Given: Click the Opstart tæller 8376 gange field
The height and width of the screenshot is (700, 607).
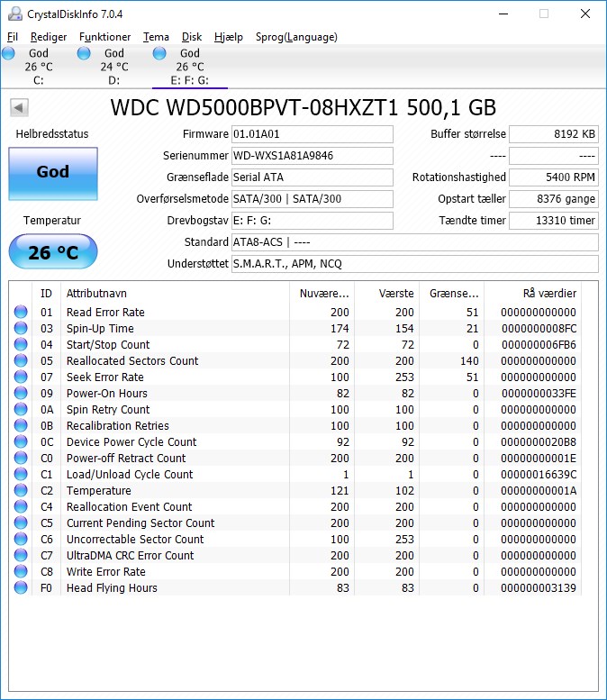Looking at the screenshot, I should click(x=554, y=199).
